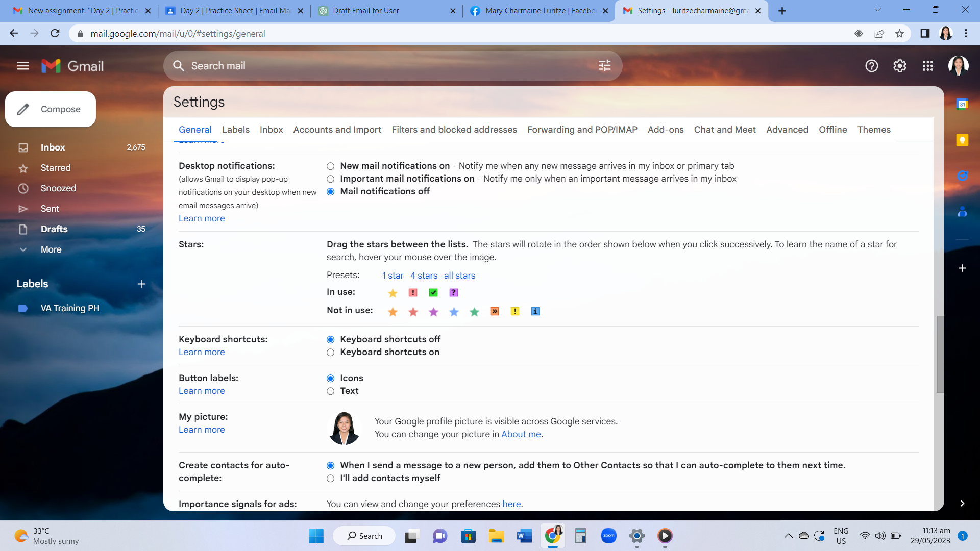Open Google Keep in side panel
This screenshot has height=551, width=980.
tap(962, 140)
